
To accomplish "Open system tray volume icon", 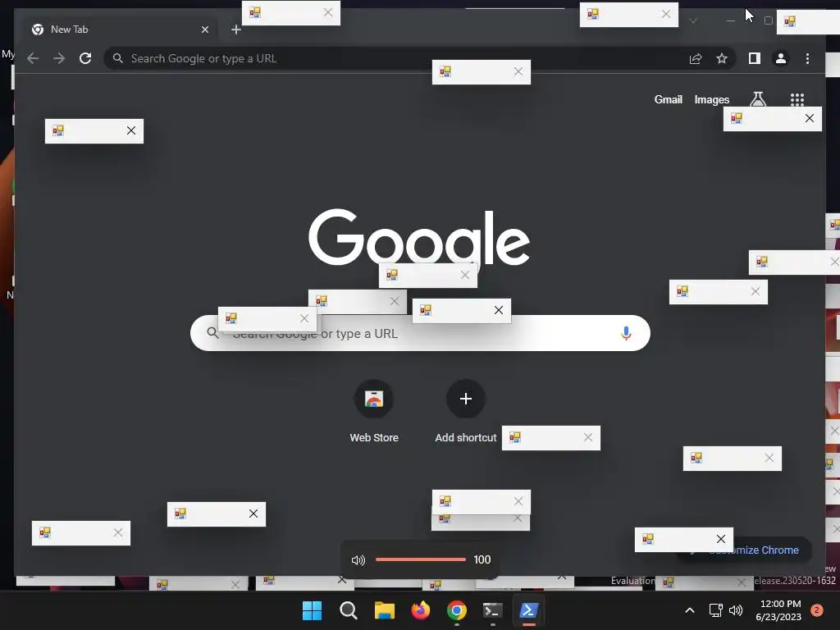I will click(736, 610).
